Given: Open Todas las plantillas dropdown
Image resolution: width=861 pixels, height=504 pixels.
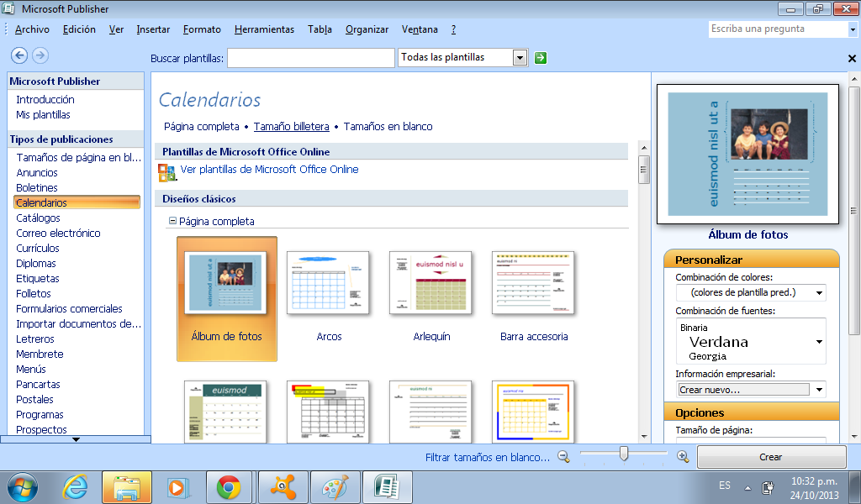Looking at the screenshot, I should (520, 58).
